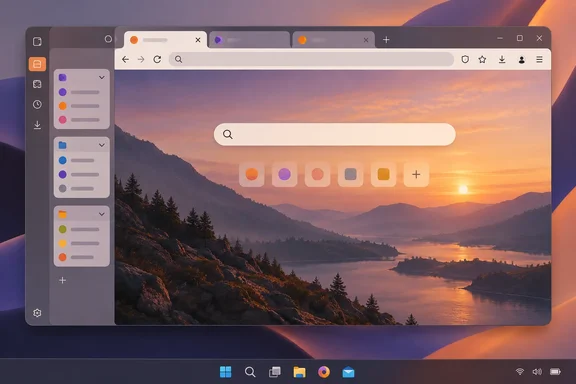Open downloads from the browser toolbar
The image size is (576, 384).
pos(502,59)
